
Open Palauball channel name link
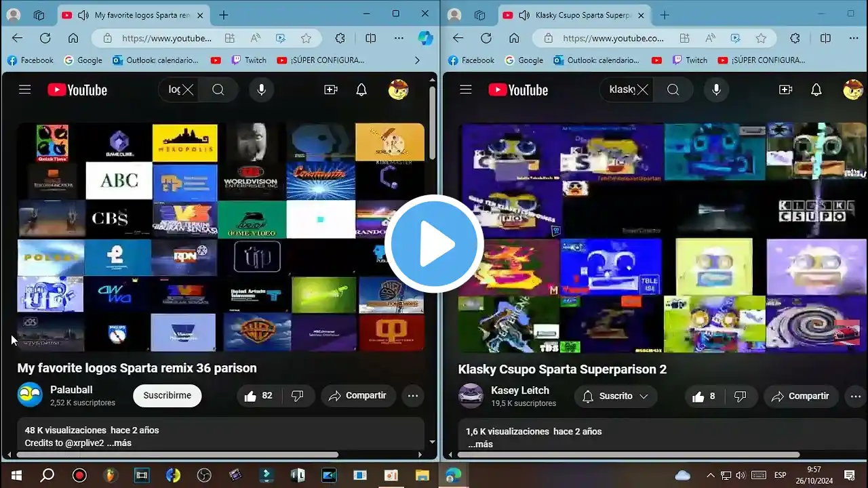71,390
